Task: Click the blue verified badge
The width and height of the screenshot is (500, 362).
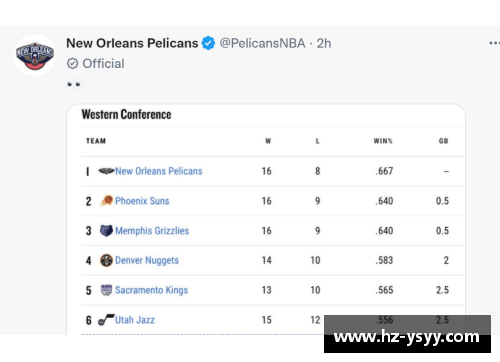Action: click(x=208, y=43)
